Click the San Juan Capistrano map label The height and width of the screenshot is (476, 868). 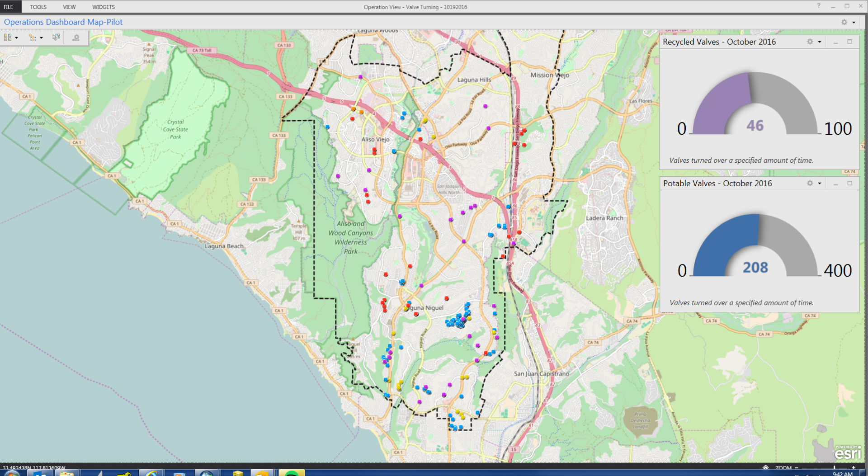[x=542, y=374]
